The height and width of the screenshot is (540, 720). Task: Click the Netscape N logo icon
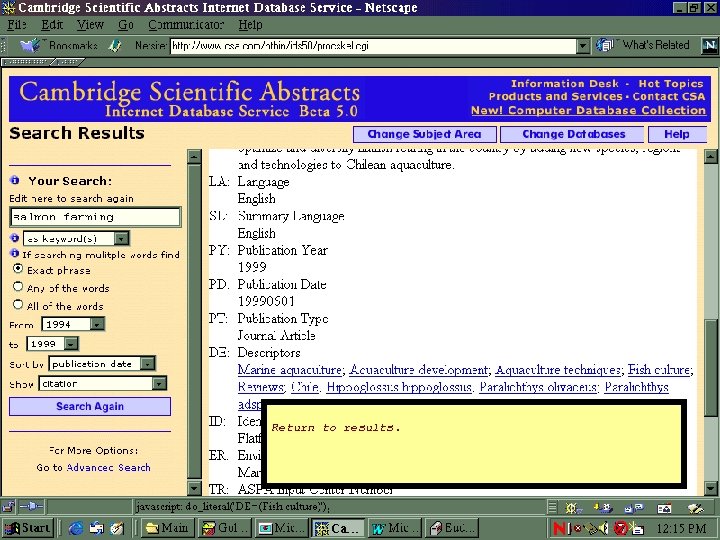(709, 45)
